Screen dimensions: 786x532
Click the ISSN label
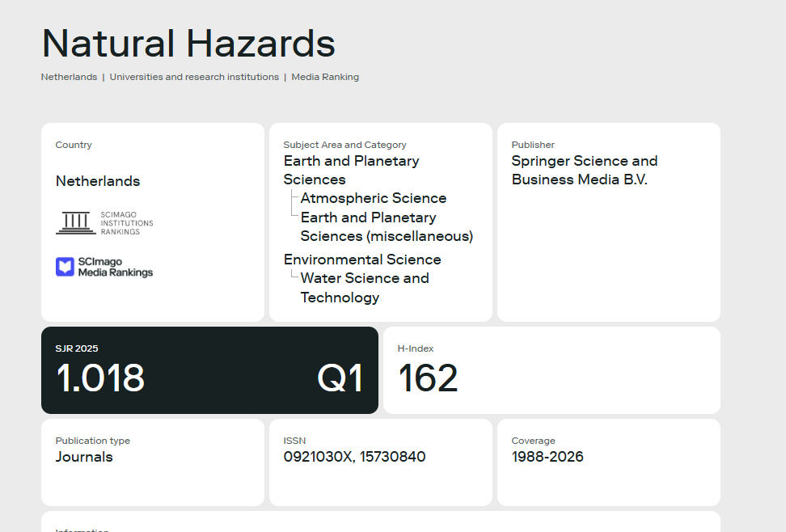coord(294,441)
